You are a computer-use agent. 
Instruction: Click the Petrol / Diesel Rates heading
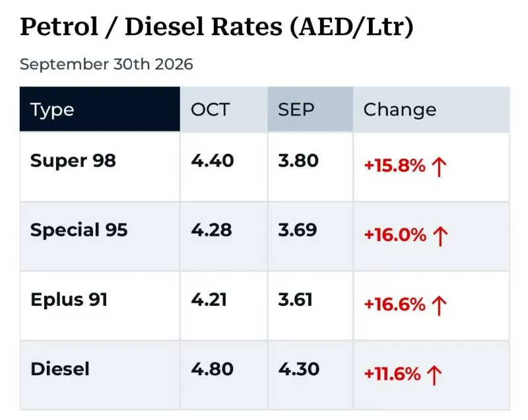point(216,27)
